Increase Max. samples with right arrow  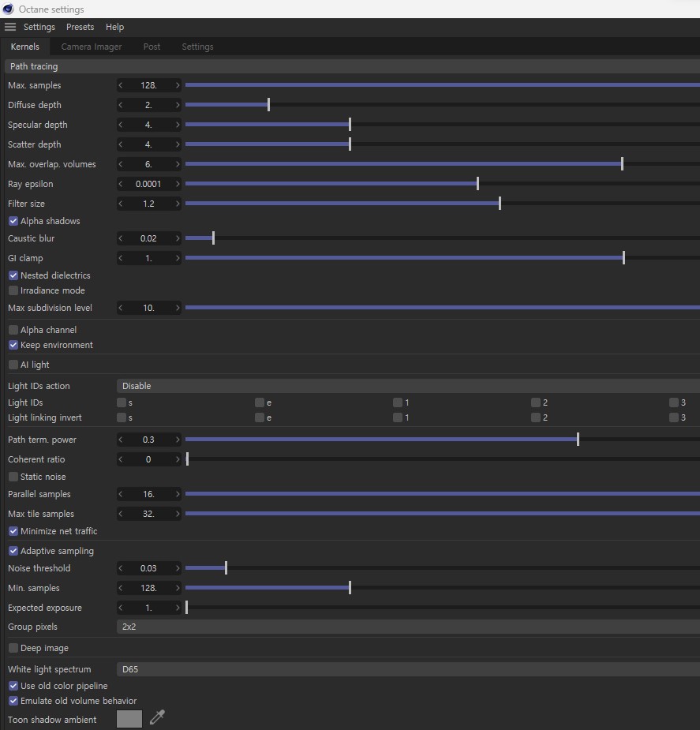(178, 85)
